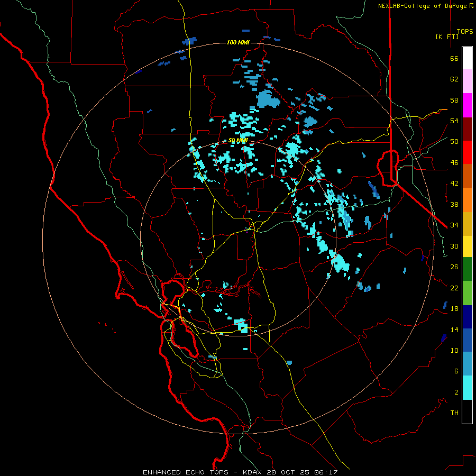Click the "6" legend value
The image size is (476, 476).
(x=456, y=371)
